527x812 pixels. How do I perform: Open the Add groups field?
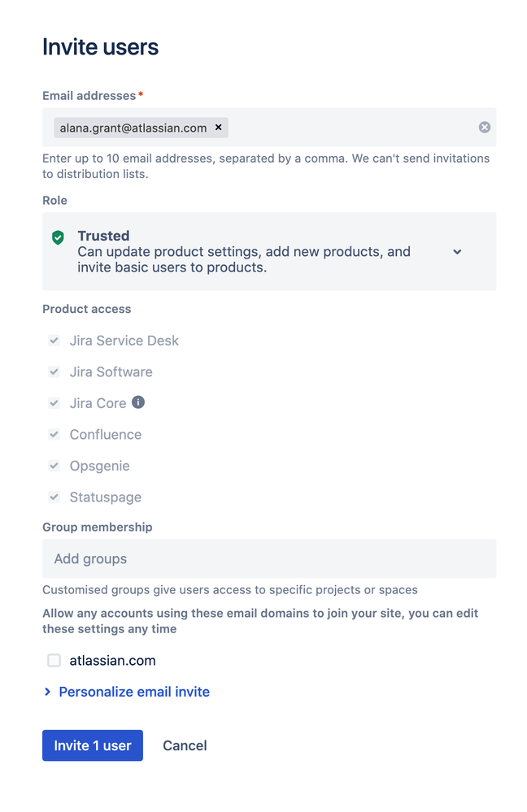(268, 559)
